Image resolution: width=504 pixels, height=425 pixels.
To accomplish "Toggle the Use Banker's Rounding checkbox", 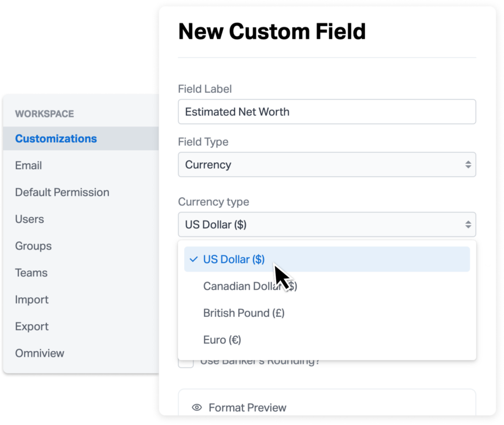I will (186, 364).
